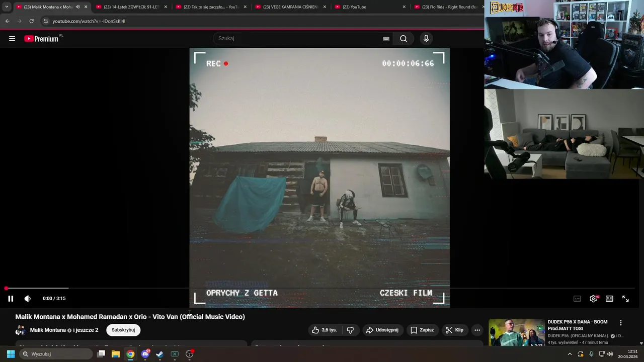Mute the video using the speaker icon
This screenshot has width=644, height=362.
(x=28, y=298)
